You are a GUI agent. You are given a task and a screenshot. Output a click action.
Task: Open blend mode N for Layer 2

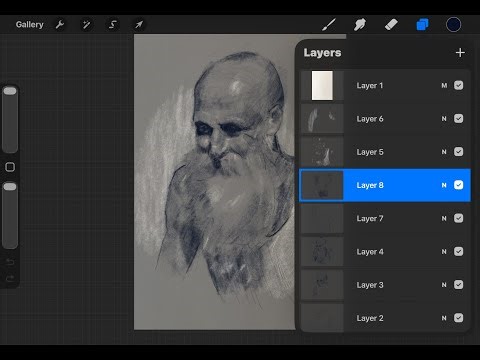444,318
